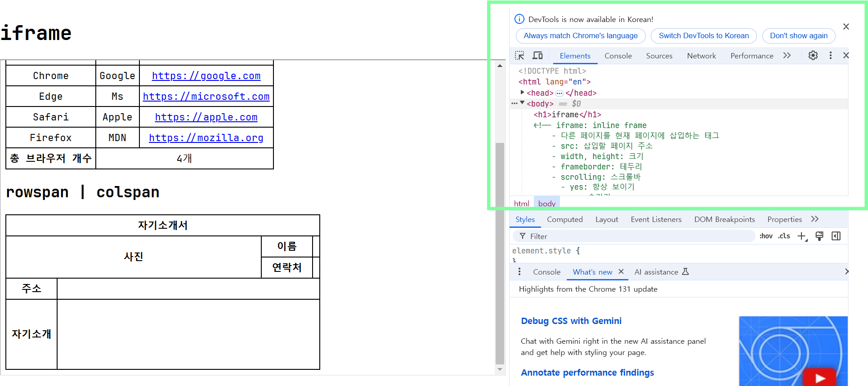The width and height of the screenshot is (868, 386).
Task: Open the Event Listeners tab
Action: pos(656,219)
